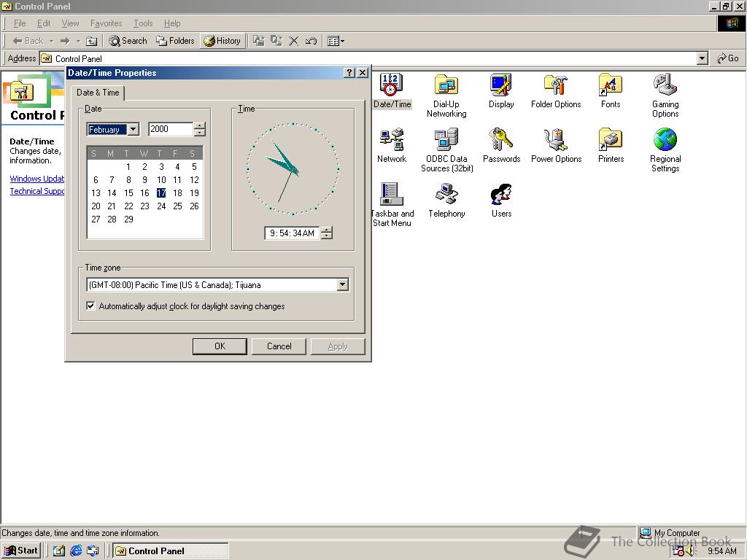
Task: Open the Address bar dropdown arrow
Action: 702,58
